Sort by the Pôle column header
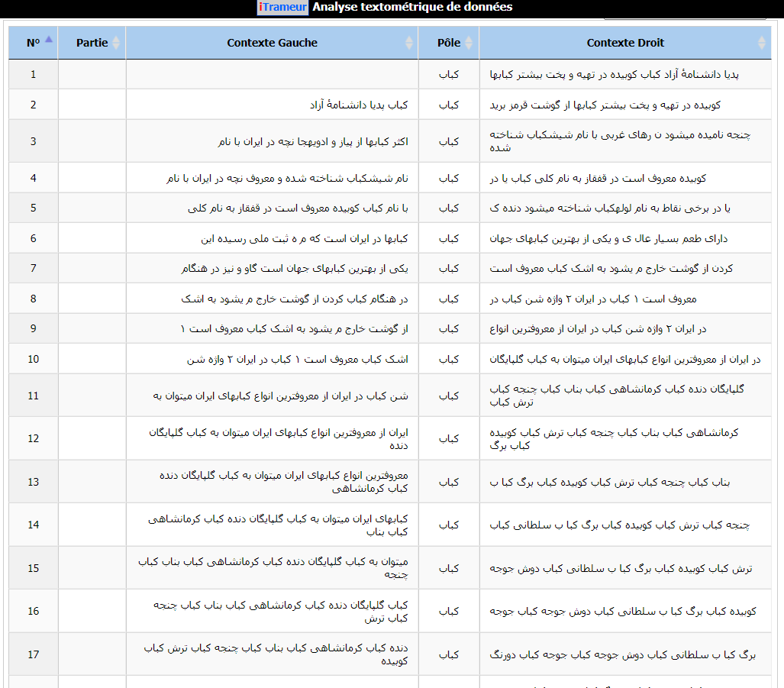Image resolution: width=784 pixels, height=688 pixels. coord(449,43)
